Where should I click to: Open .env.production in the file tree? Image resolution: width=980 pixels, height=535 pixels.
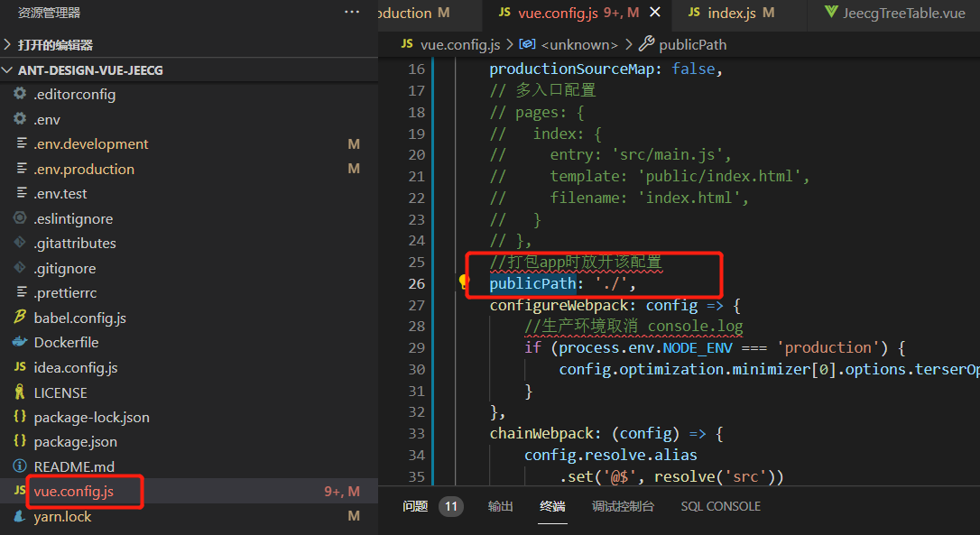point(84,169)
